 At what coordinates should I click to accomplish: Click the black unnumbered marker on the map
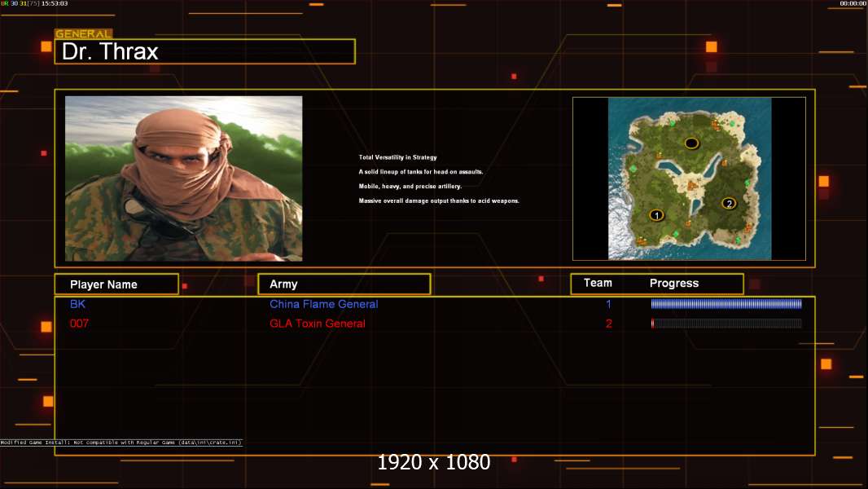[x=691, y=143]
